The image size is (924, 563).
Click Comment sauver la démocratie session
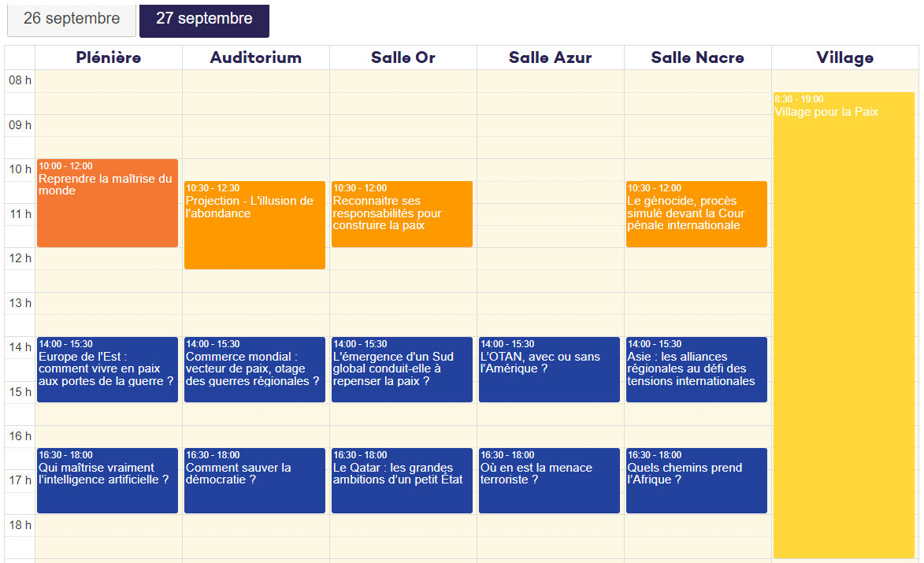point(254,480)
